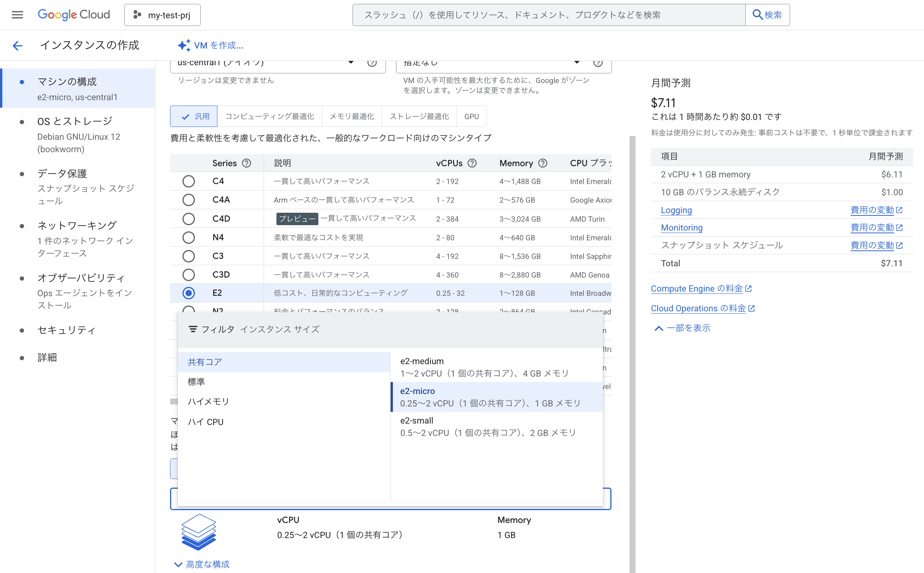Viewport: 924px width, 573px height.
Task: Open the Memory column help tooltip
Action: (x=542, y=163)
